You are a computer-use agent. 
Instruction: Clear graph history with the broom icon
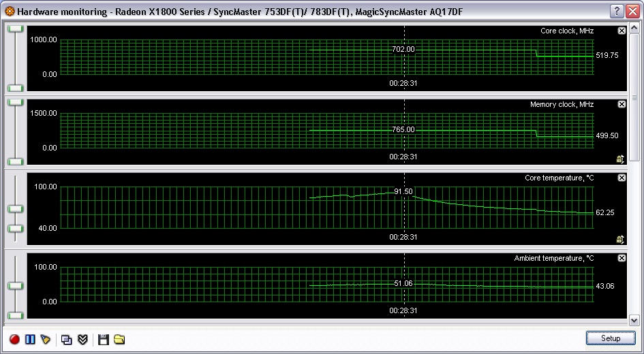[45, 339]
